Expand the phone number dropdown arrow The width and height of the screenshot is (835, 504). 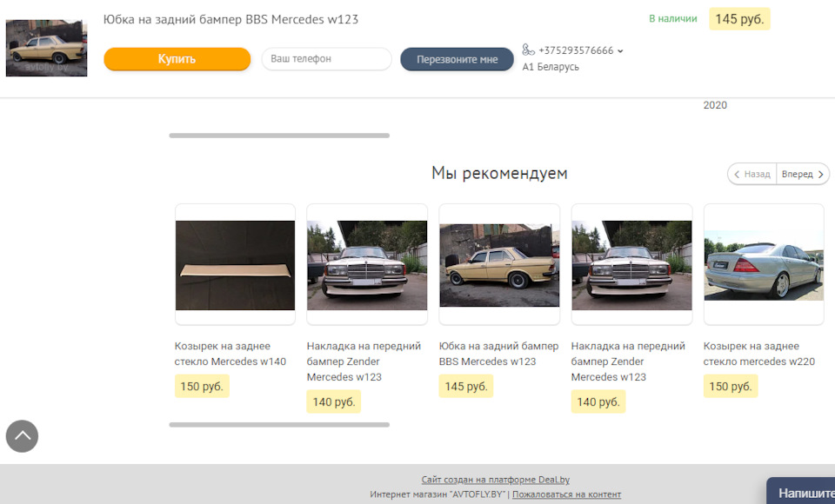click(x=620, y=51)
